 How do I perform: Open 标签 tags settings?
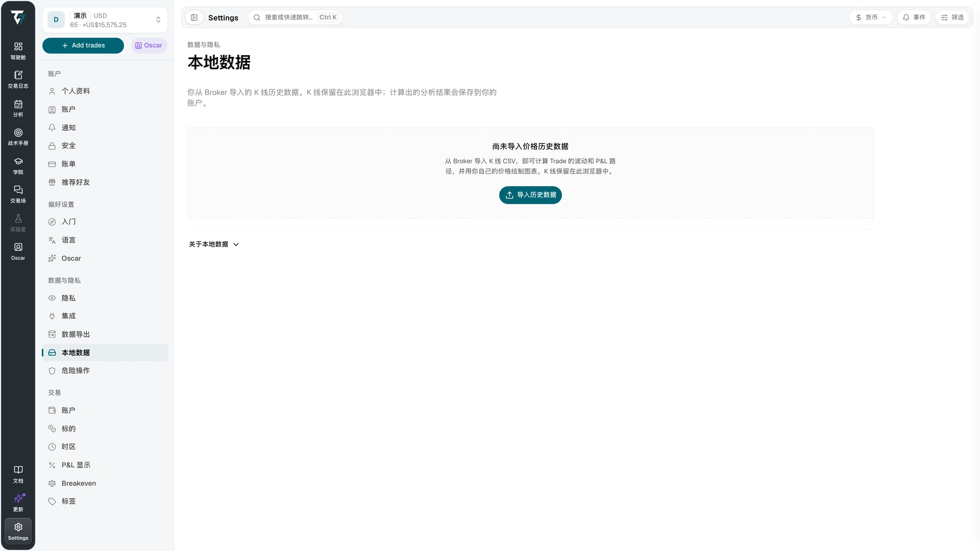tap(105, 502)
